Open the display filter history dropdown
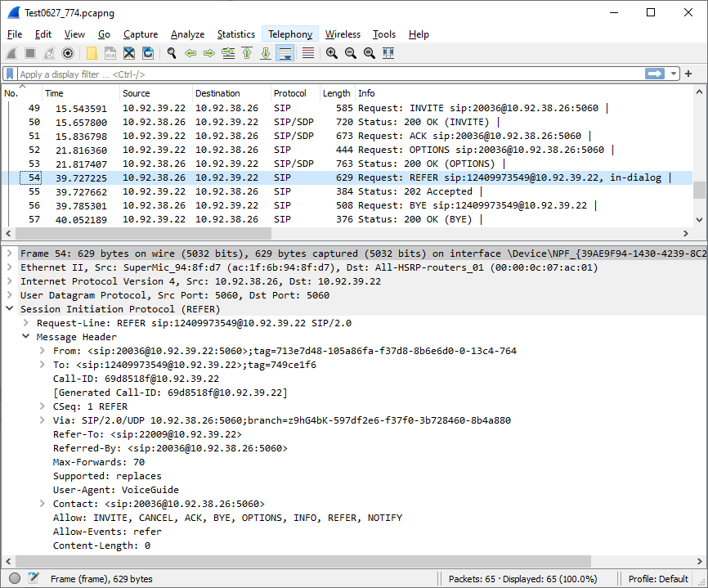Viewport: 708px width, 588px height. [x=674, y=74]
